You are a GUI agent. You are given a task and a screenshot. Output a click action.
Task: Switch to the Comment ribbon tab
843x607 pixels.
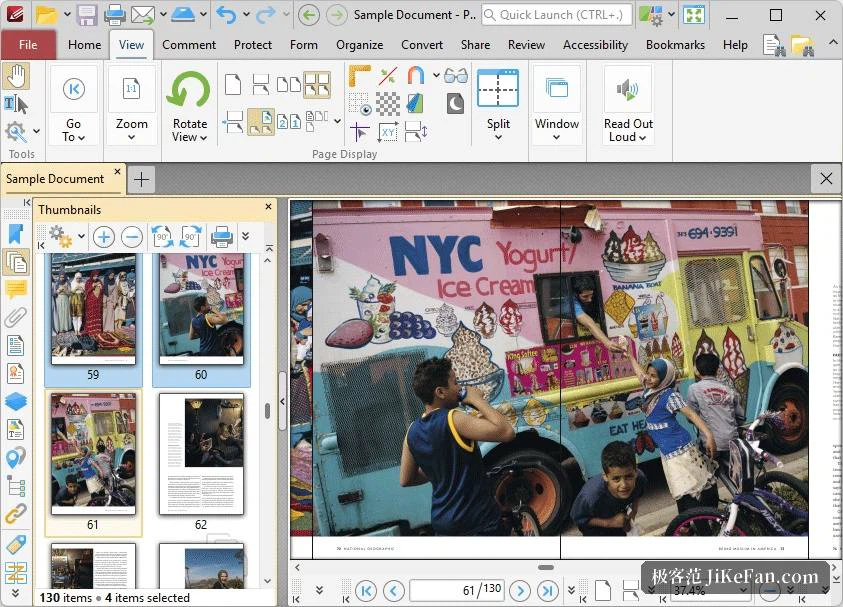189,45
